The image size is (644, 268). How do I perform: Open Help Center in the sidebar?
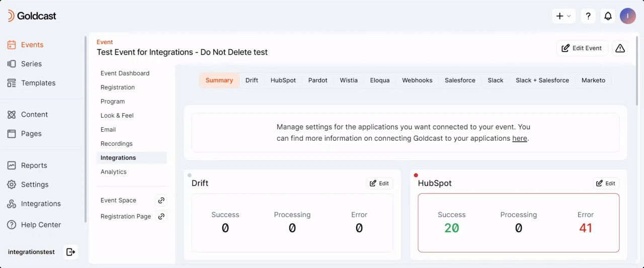[x=40, y=225]
